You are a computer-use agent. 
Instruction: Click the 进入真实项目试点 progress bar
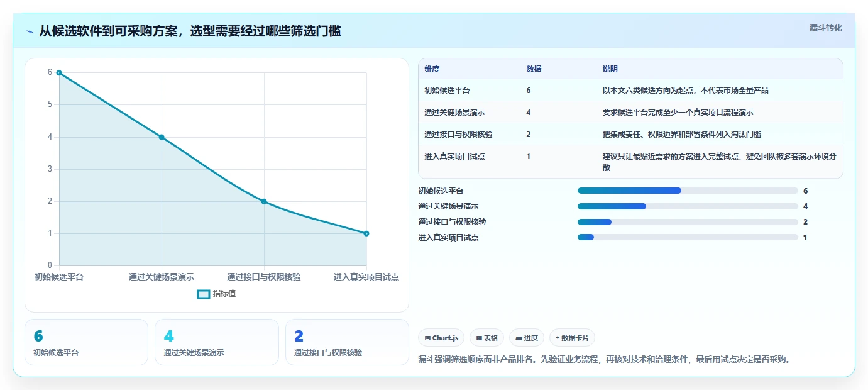coord(688,238)
